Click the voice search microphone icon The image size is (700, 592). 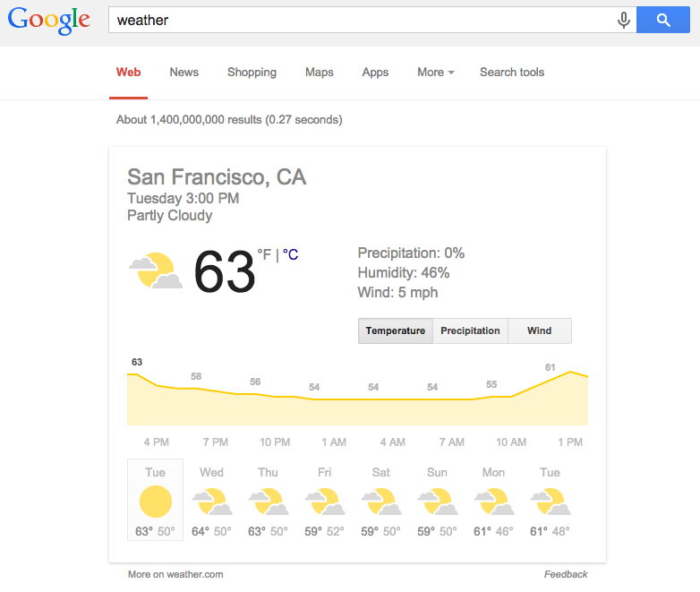tap(624, 21)
